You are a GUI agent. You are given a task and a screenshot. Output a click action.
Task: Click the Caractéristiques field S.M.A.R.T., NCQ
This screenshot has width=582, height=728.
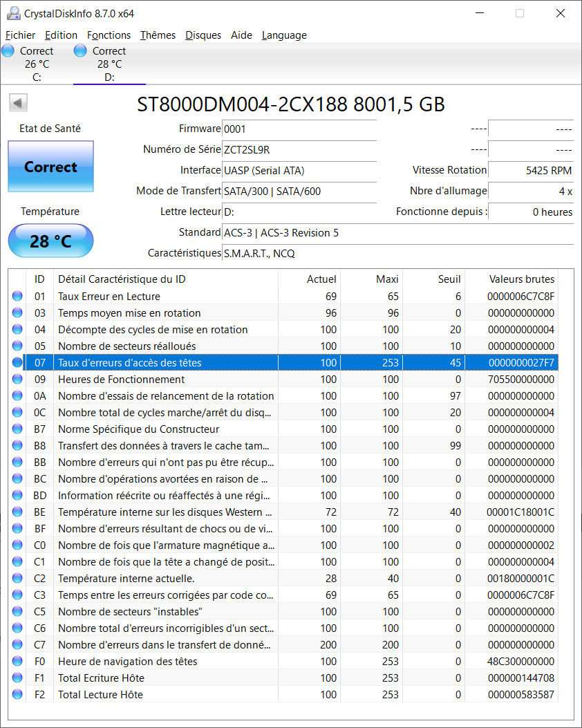pyautogui.click(x=397, y=254)
